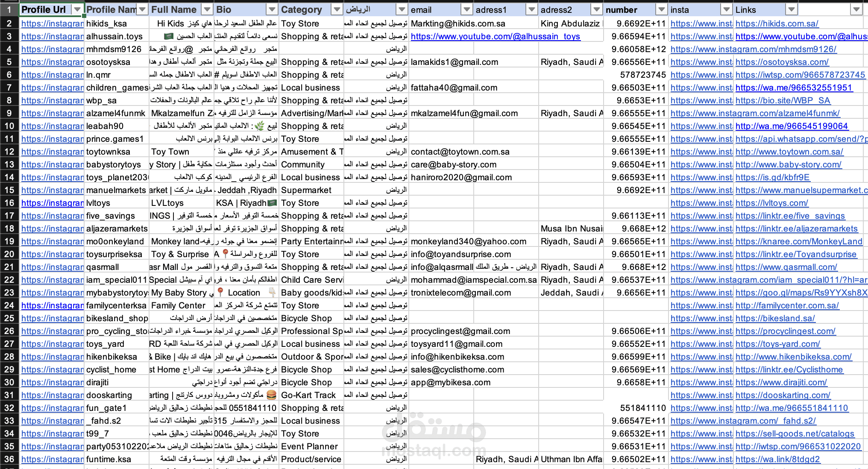
Task: Open the toys-yard.com link
Action: 778,344
